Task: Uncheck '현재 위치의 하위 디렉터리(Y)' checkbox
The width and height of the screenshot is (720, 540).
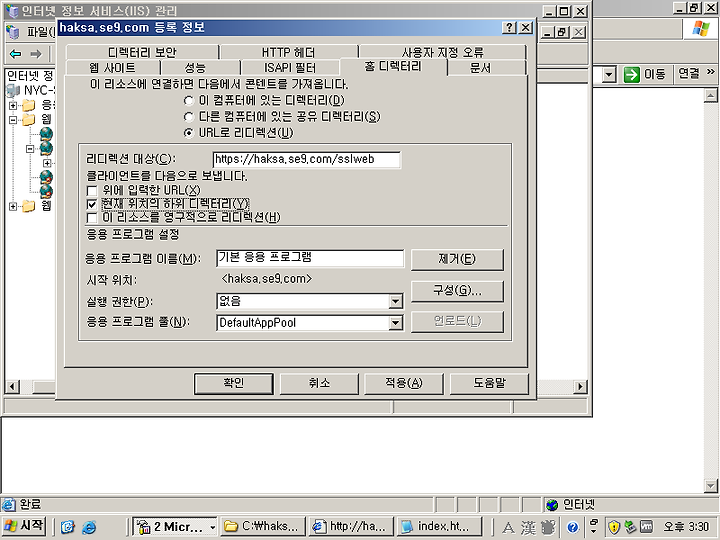Action: pyautogui.click(x=92, y=204)
